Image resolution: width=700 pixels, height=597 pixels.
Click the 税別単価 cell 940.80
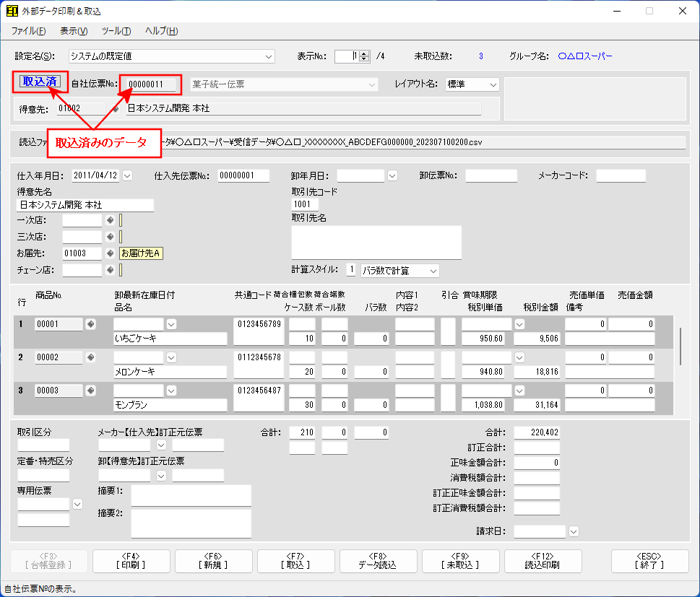coord(483,372)
